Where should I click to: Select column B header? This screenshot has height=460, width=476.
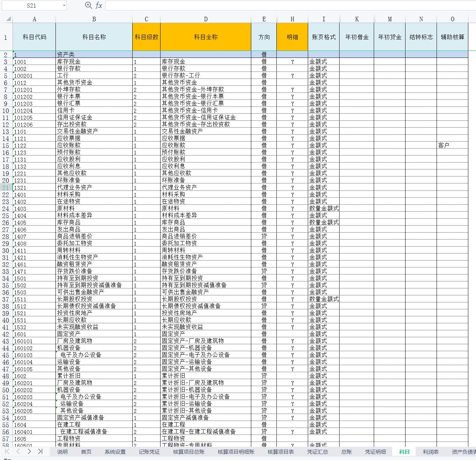tap(94, 19)
